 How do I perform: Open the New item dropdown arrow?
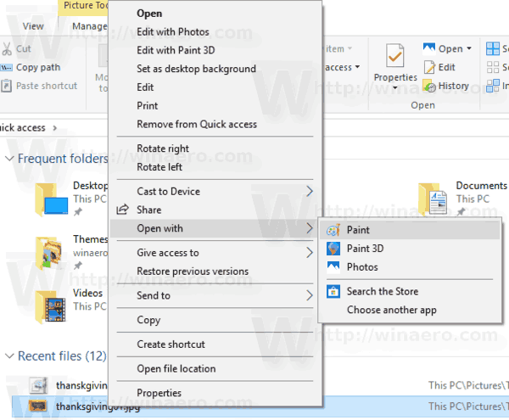click(350, 48)
